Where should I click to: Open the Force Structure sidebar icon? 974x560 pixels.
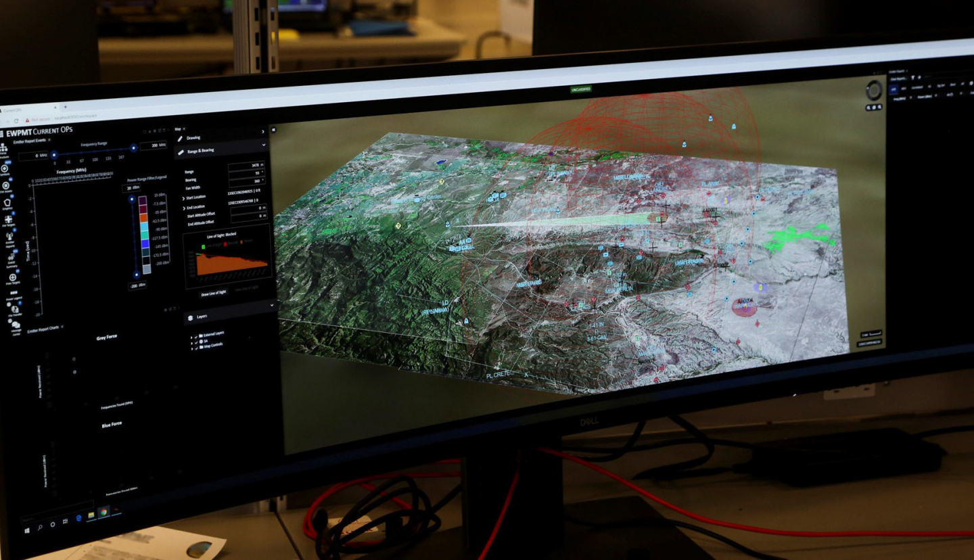3,147
